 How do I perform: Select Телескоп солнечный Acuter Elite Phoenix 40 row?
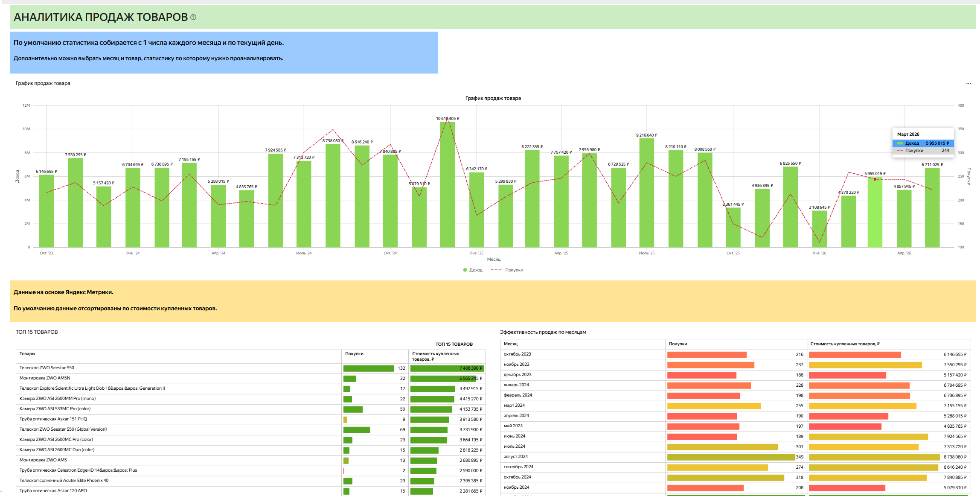pos(250,481)
